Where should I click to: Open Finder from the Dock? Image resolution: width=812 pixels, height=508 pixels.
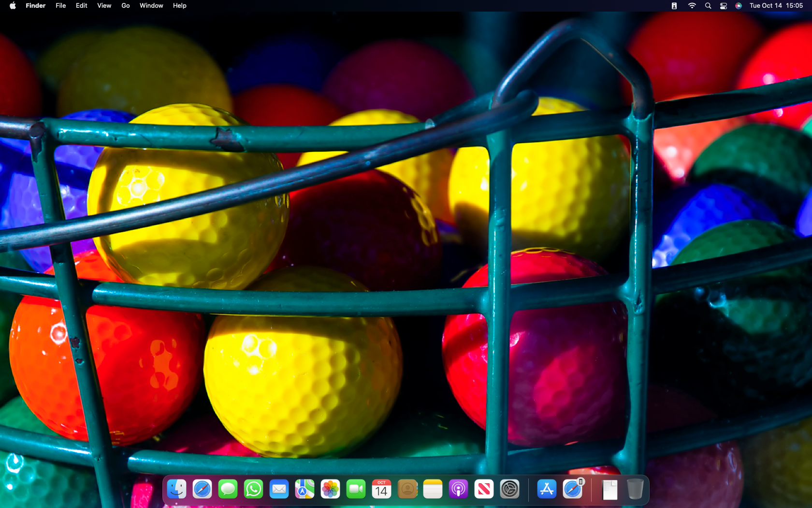click(177, 489)
